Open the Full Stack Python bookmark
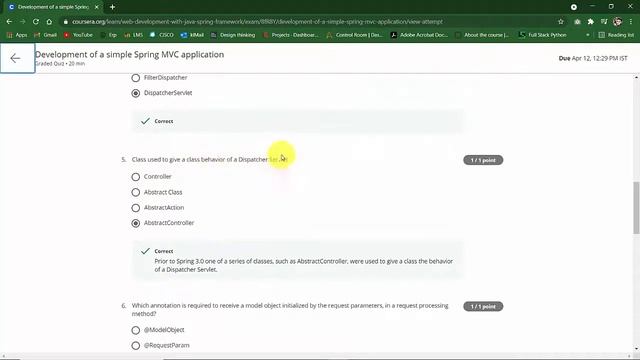 [x=542, y=35]
